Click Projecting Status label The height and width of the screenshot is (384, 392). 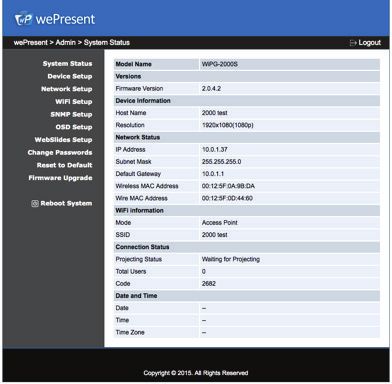pos(139,259)
